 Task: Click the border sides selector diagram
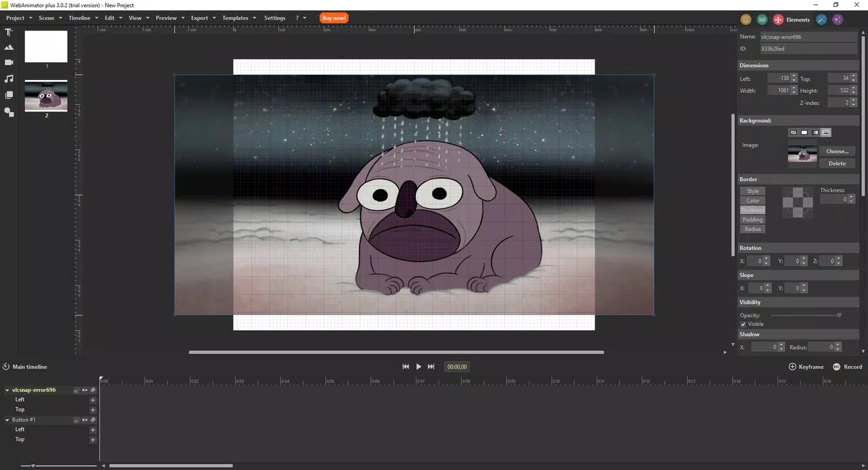(797, 203)
